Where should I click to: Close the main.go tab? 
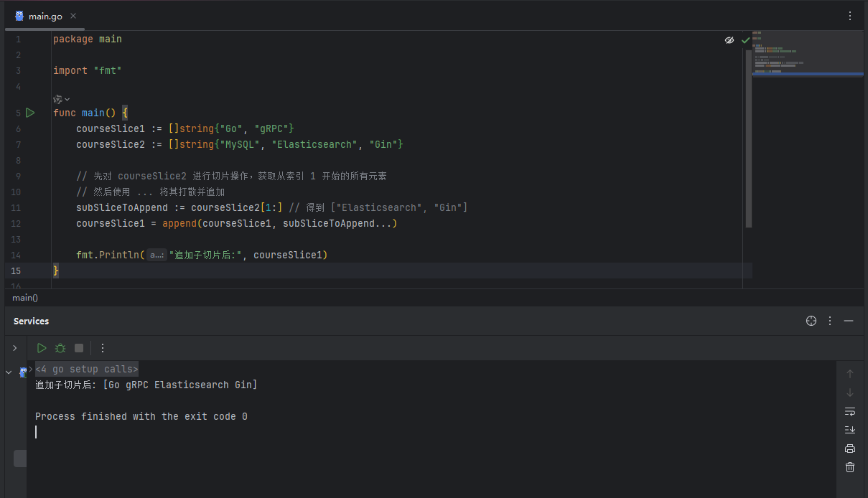point(74,16)
